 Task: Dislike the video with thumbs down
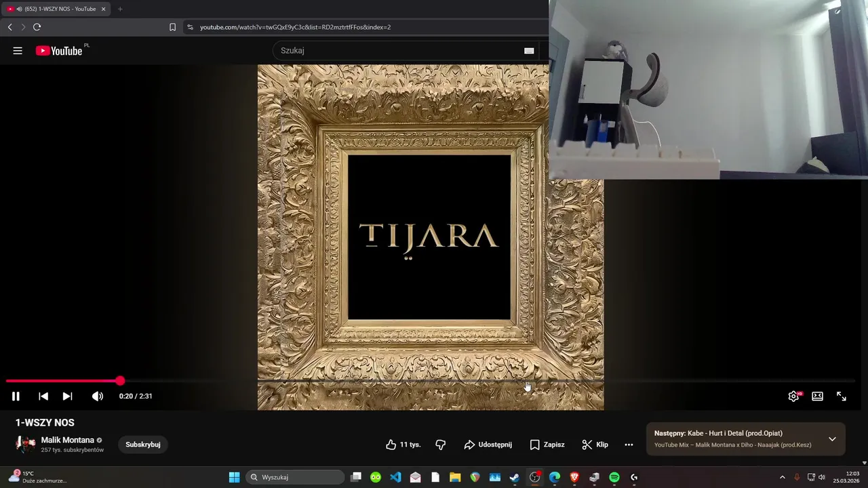tap(441, 445)
